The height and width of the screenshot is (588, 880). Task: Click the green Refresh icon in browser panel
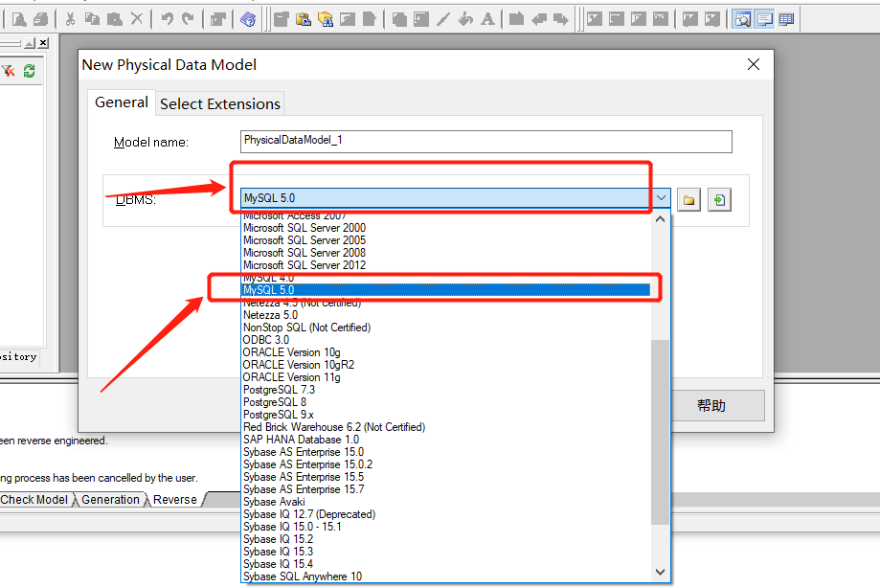tap(30, 71)
